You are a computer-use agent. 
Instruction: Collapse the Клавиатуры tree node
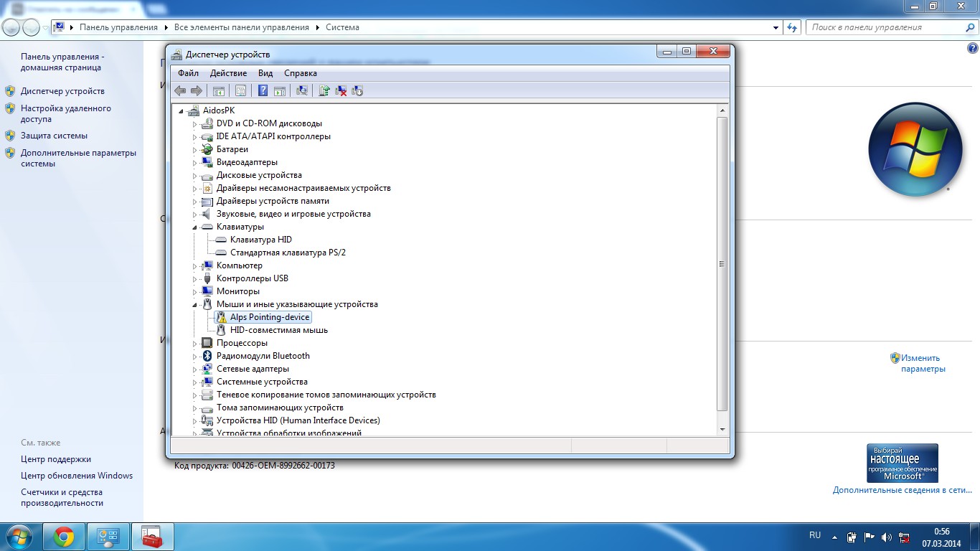pyautogui.click(x=194, y=227)
